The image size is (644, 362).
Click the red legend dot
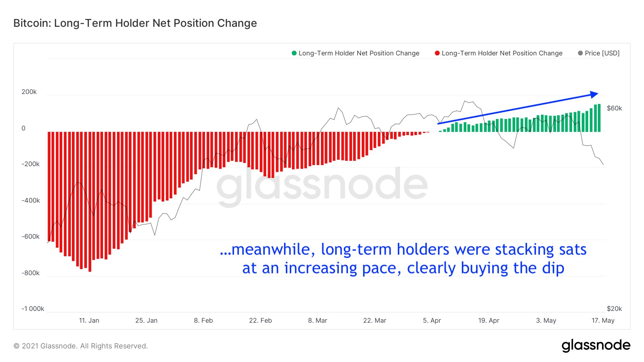pos(437,53)
